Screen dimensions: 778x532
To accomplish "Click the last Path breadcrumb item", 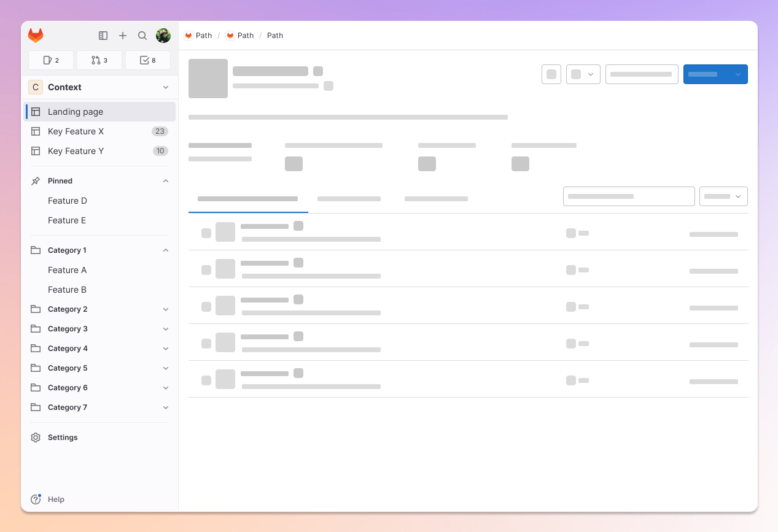I will click(274, 35).
